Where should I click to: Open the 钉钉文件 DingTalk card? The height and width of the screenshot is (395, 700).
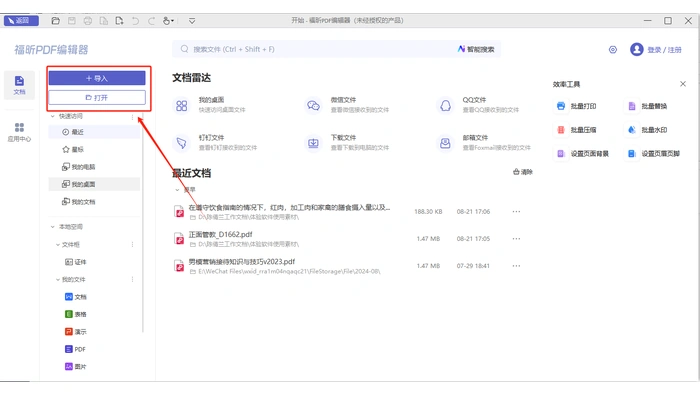tap(215, 143)
